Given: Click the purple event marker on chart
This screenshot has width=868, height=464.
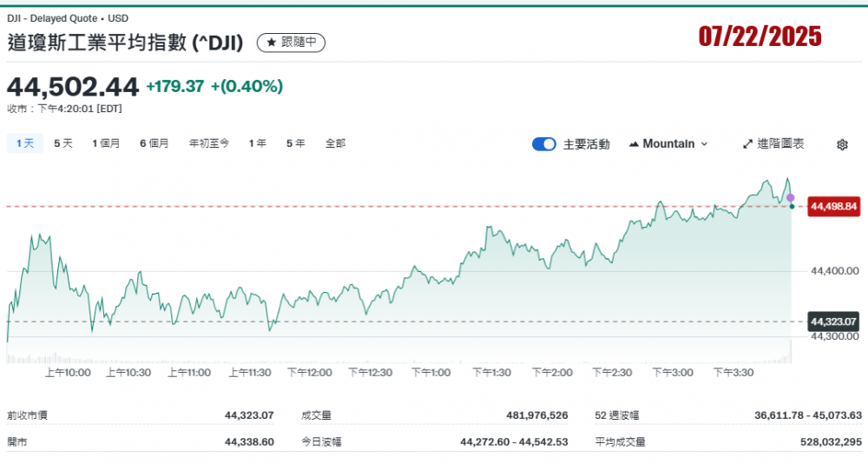Looking at the screenshot, I should (790, 197).
